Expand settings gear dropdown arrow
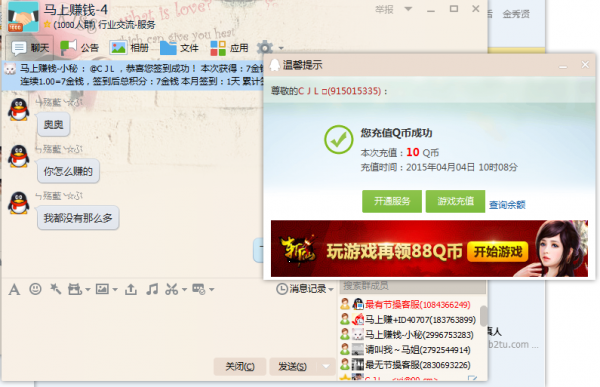 [x=281, y=48]
